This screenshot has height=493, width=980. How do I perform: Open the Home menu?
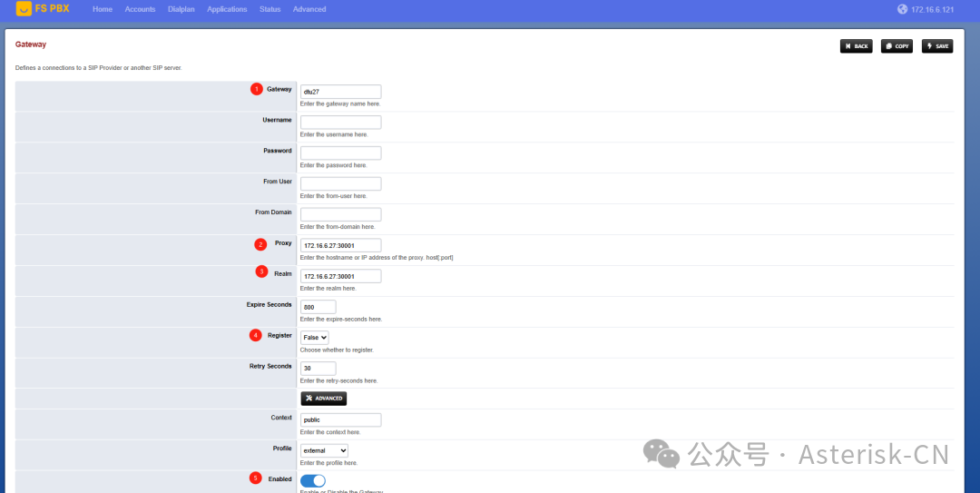(103, 9)
